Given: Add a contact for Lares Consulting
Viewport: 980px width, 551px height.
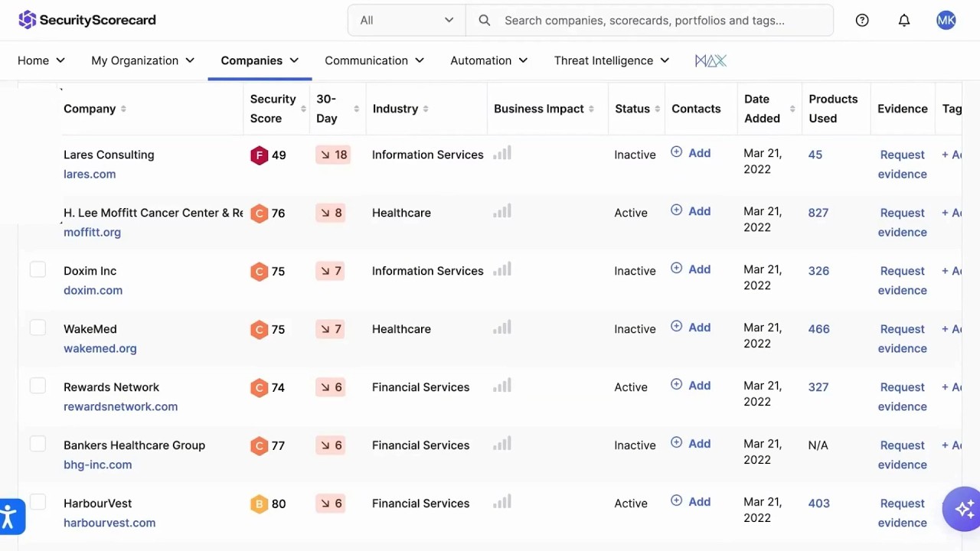Looking at the screenshot, I should tap(691, 153).
